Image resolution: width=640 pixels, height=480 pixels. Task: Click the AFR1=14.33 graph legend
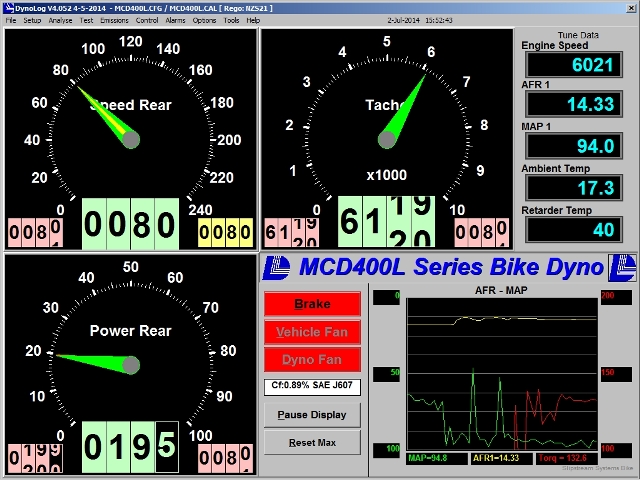tap(502, 458)
